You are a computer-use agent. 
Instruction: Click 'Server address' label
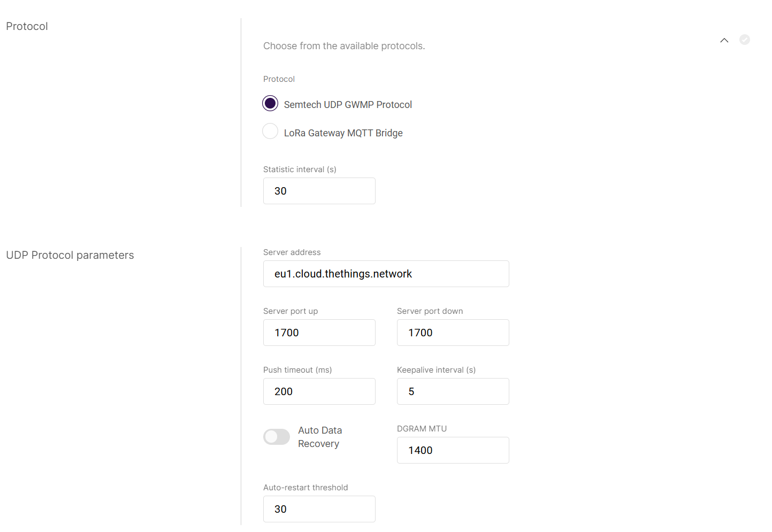[292, 252]
